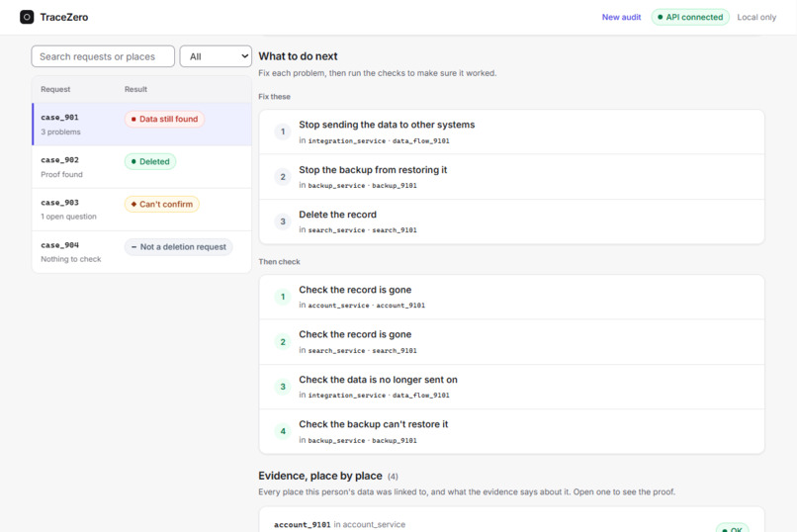Open fix step Delete the record
Screen dimensions: 797x532
coord(511,222)
